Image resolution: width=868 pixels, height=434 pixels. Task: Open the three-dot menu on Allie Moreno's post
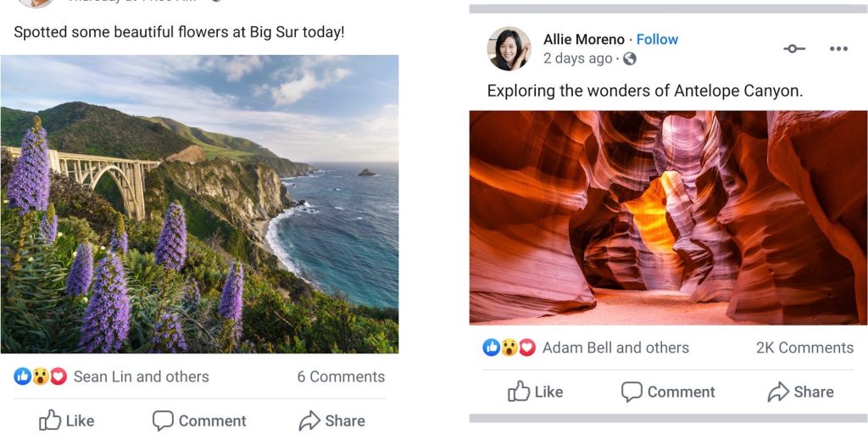click(838, 48)
